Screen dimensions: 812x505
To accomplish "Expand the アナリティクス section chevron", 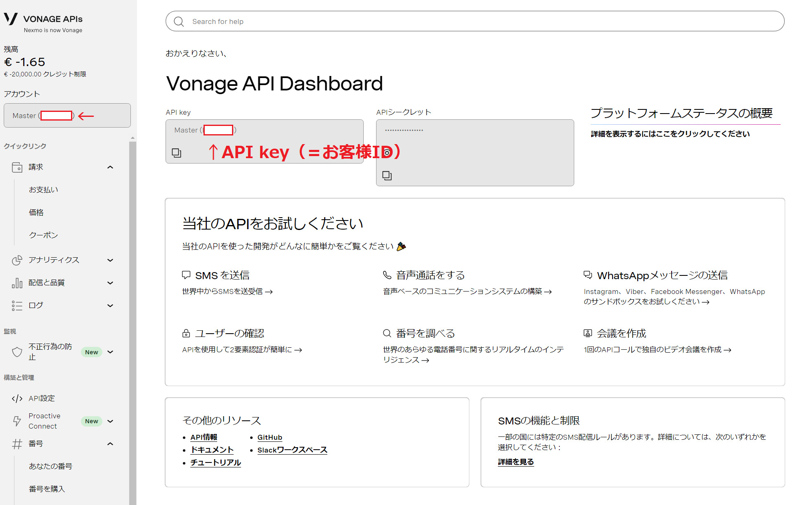I will pos(110,260).
